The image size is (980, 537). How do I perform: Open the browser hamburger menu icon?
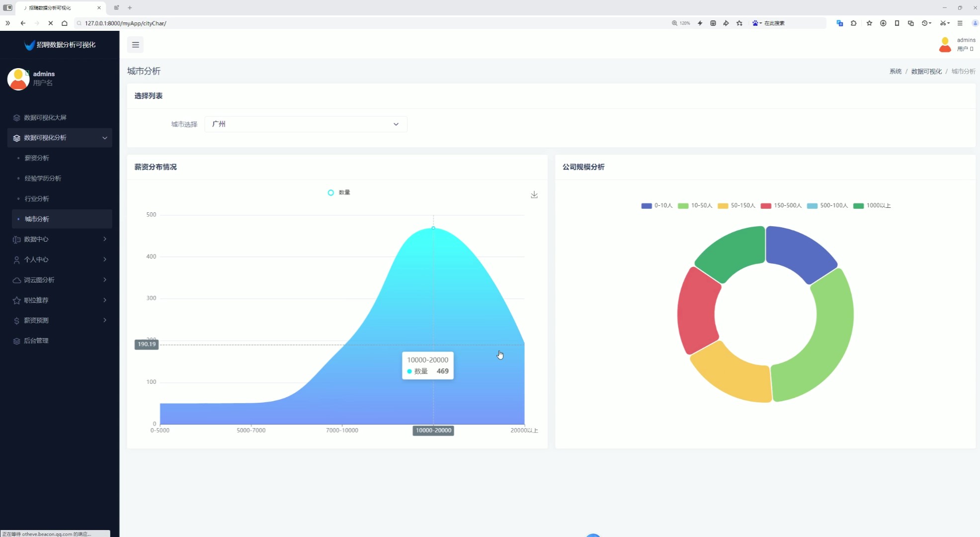[960, 23]
